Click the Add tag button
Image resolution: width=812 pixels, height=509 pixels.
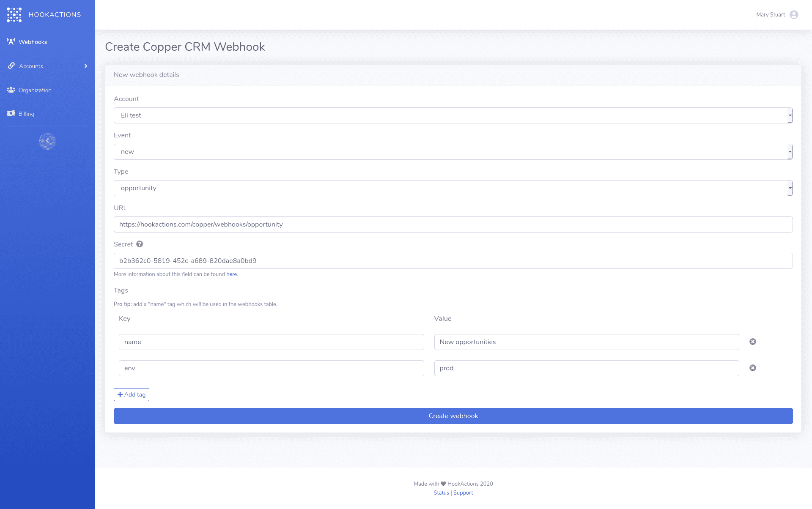point(132,394)
